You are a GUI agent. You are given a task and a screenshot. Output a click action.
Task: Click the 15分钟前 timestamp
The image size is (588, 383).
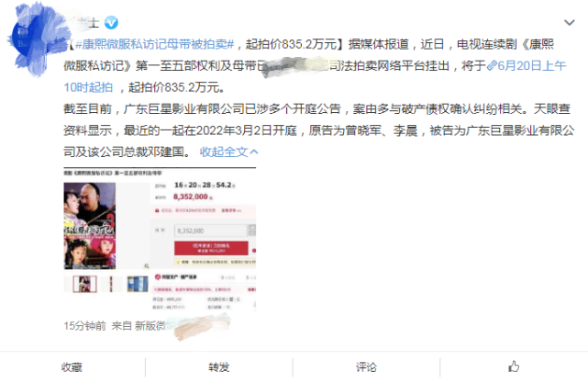(x=84, y=325)
